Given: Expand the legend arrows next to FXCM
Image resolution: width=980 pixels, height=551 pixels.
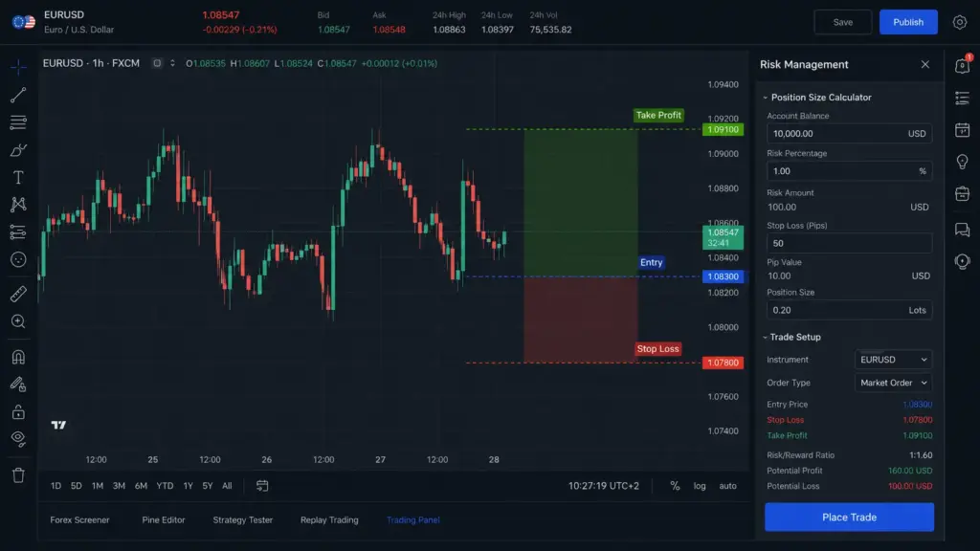Looking at the screenshot, I should tap(172, 63).
